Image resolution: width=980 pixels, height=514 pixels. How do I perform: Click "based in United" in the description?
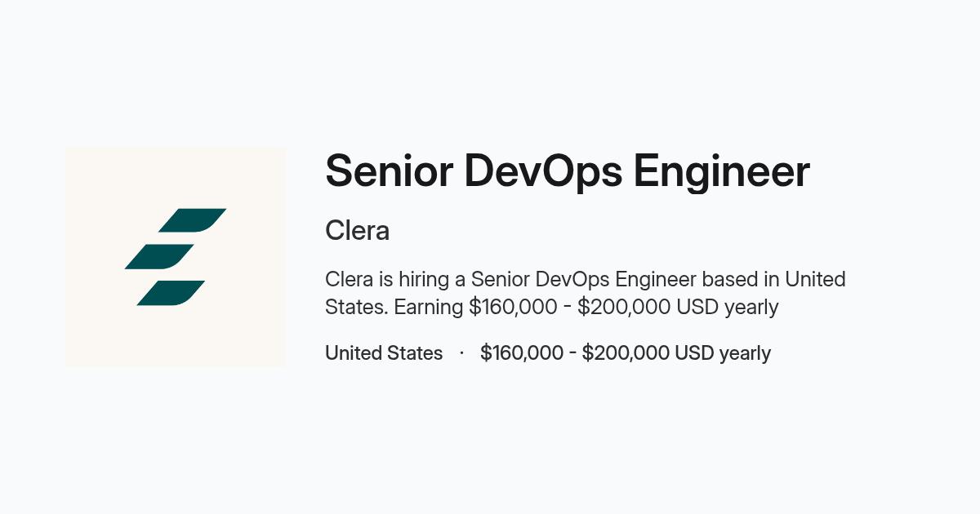coord(774,279)
